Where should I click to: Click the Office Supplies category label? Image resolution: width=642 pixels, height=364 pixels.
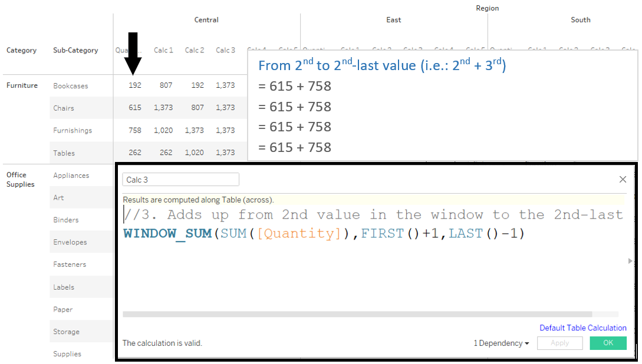click(x=21, y=180)
